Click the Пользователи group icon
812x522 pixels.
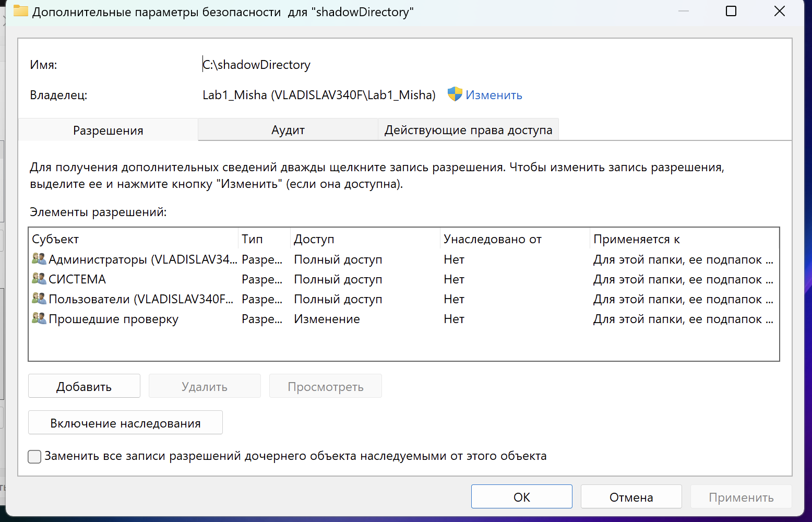click(x=39, y=299)
